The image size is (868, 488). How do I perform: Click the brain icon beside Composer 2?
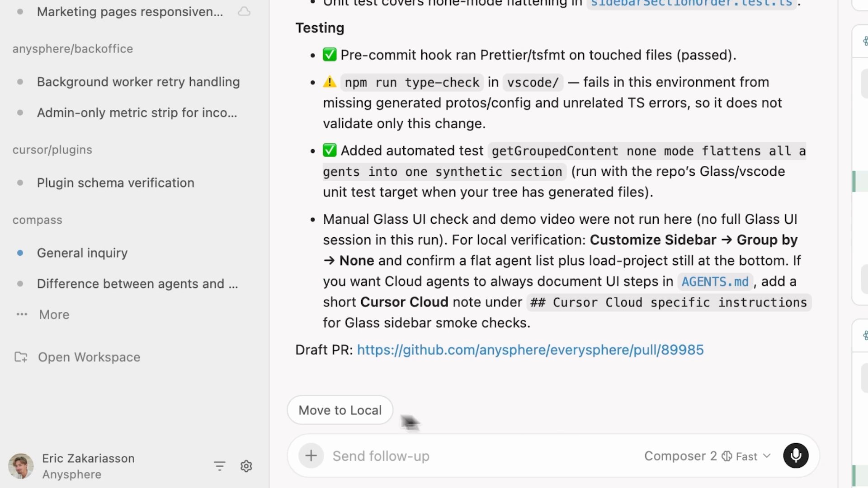coord(727,456)
